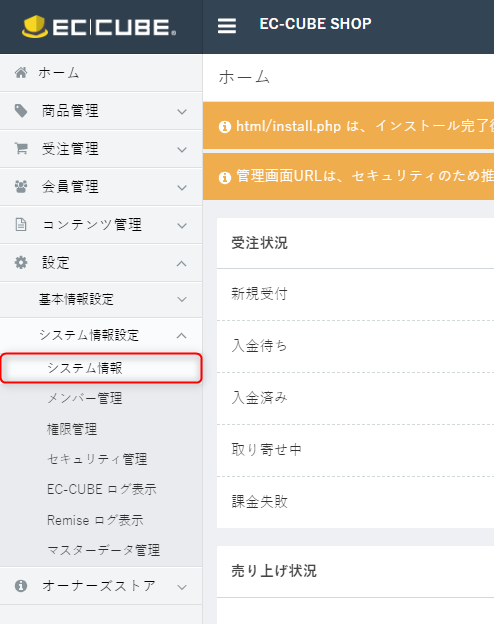The width and height of the screenshot is (494, 624).
Task: Click the order management cart icon
Action: 21,148
